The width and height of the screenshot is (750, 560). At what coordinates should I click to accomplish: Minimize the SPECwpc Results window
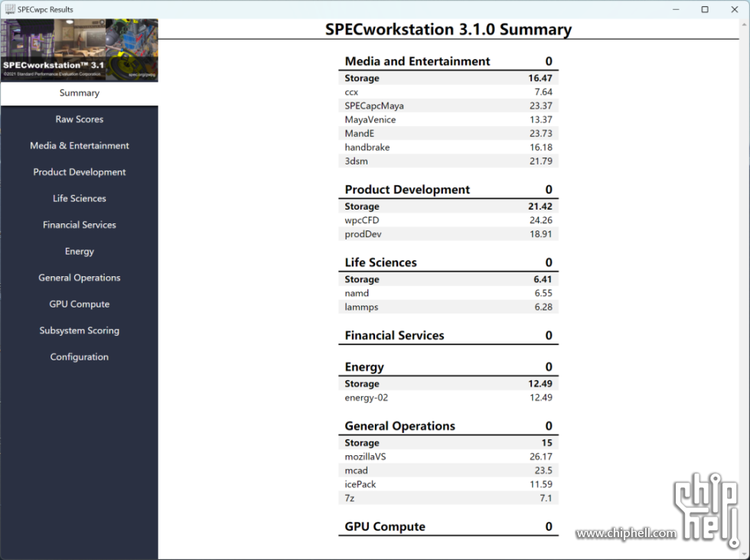coord(677,9)
